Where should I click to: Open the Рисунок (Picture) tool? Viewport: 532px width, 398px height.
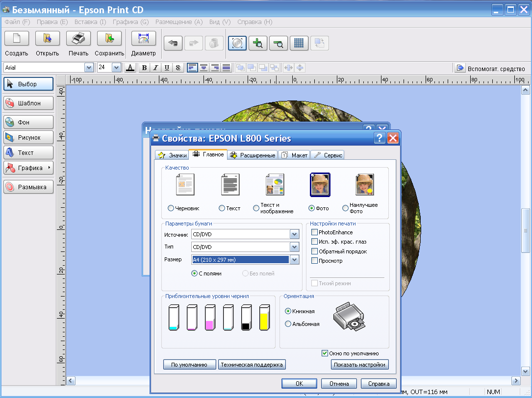(28, 137)
